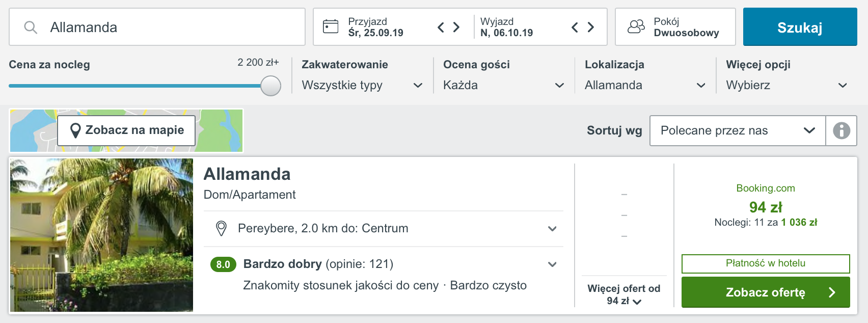Click the Szukaj search button
The image size is (868, 323).
(800, 27)
